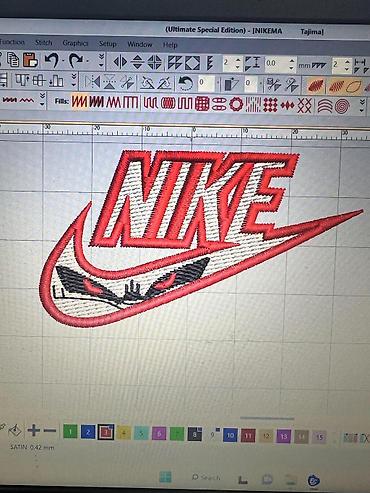Click the four-quadrant mirror icon
370x493 pixels.
(154, 62)
